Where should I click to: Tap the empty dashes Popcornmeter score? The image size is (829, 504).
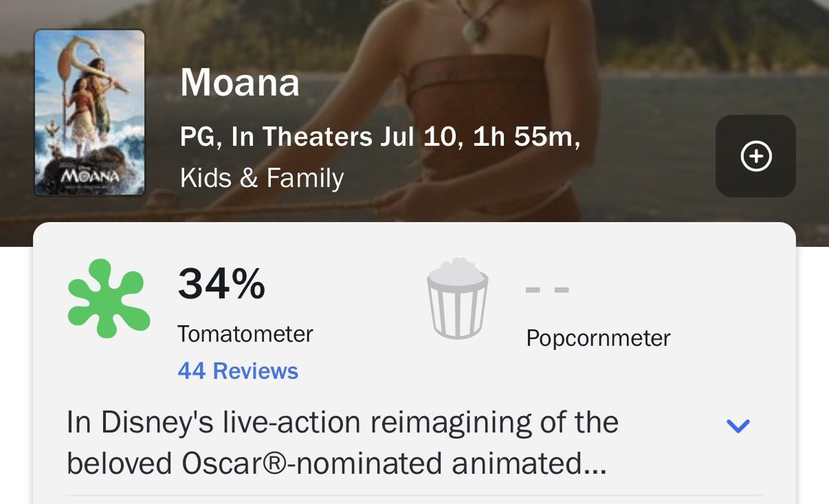[x=547, y=290]
